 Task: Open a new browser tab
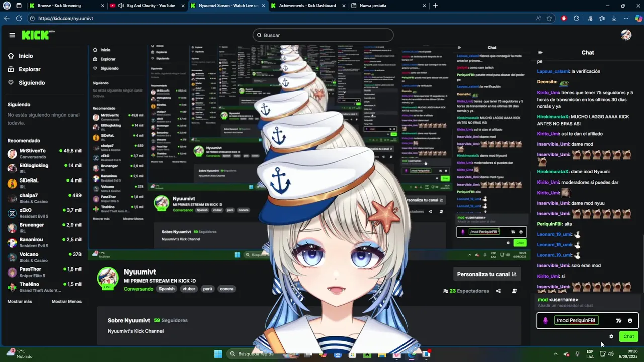tap(435, 6)
